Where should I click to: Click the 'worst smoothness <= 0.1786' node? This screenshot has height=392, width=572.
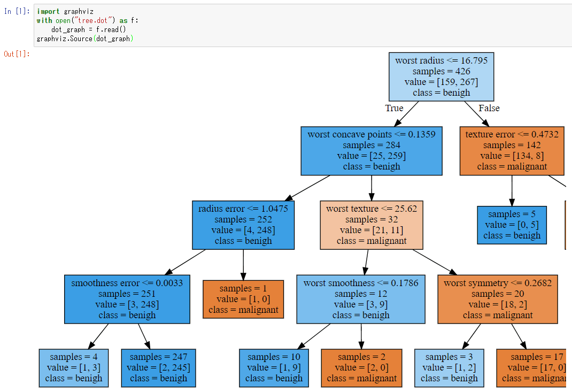tap(361, 299)
